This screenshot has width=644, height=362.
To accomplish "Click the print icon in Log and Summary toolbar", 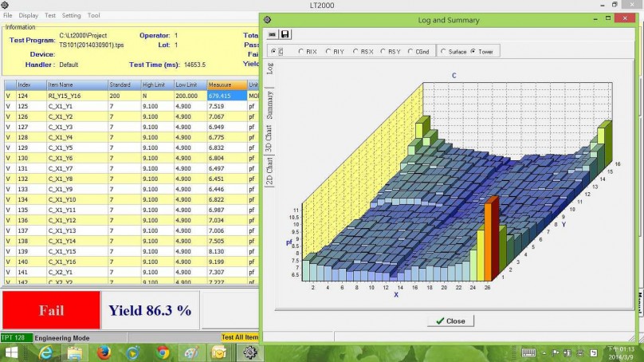I will pyautogui.click(x=272, y=34).
